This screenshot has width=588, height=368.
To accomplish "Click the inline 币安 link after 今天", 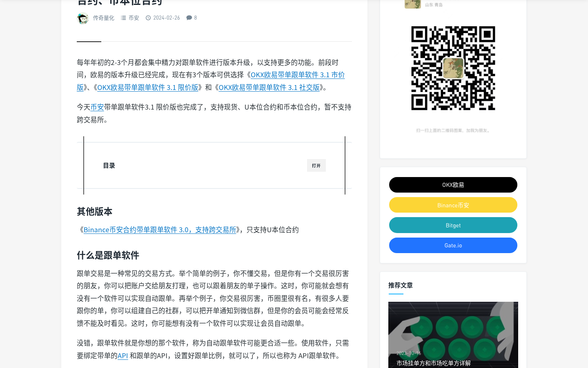I will 97,107.
